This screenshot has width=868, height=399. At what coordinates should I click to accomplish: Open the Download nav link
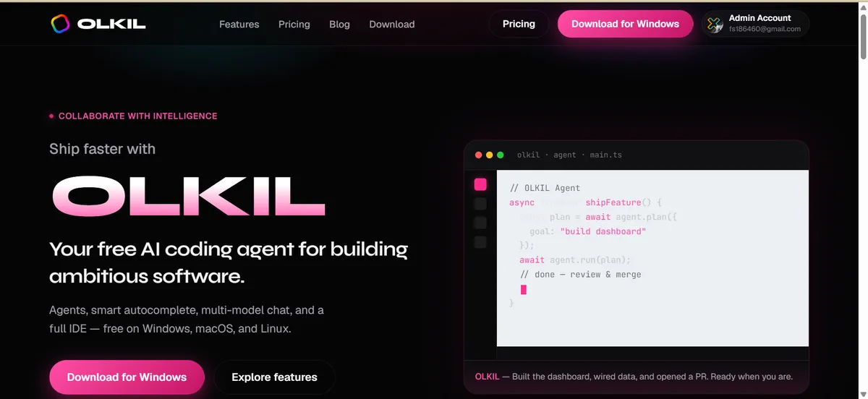(392, 24)
